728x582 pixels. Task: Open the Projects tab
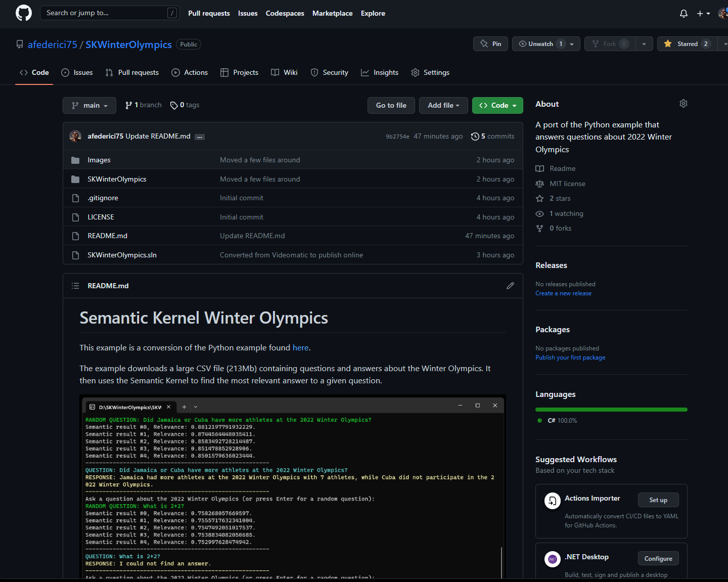pyautogui.click(x=239, y=73)
